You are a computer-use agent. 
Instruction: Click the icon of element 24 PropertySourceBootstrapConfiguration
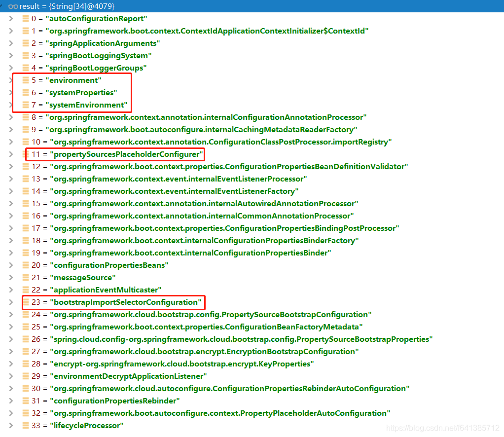[x=26, y=315]
